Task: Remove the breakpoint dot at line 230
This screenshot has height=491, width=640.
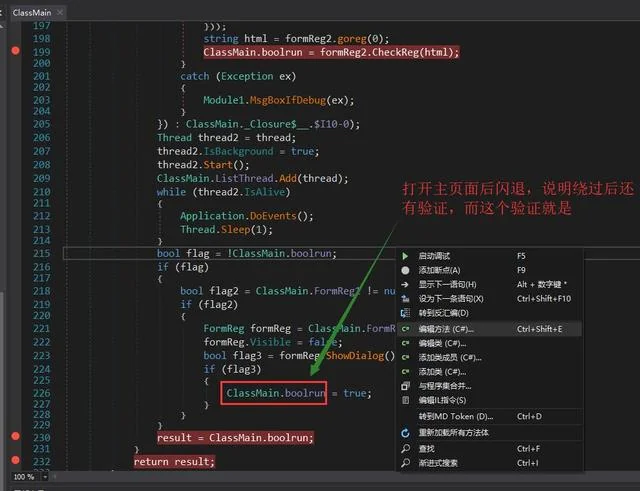Action: pos(16,436)
